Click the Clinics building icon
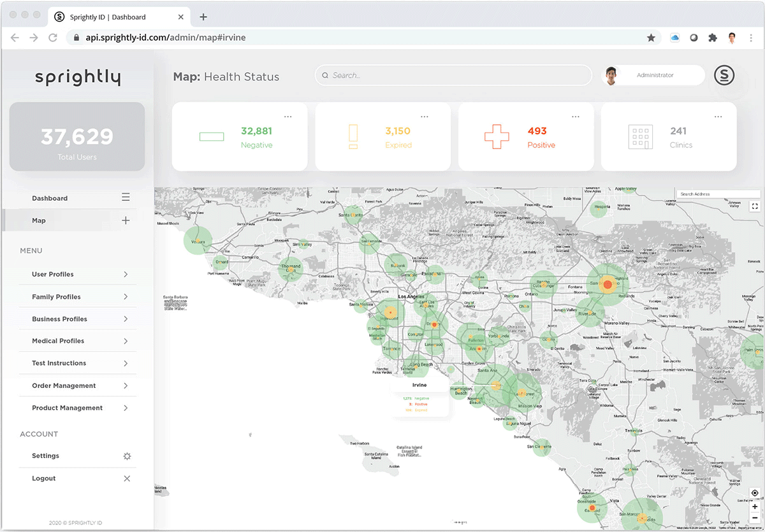Screen dimensions: 765x532 coord(640,137)
